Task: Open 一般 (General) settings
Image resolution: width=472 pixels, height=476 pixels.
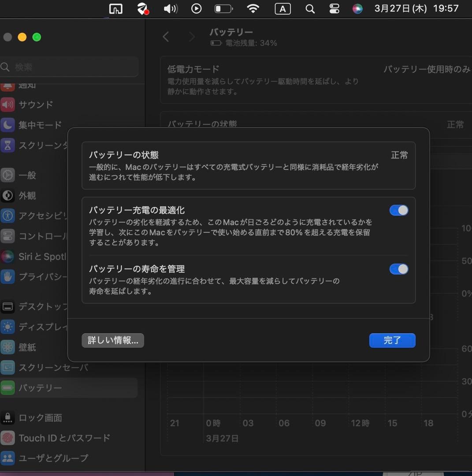Action: tap(27, 175)
